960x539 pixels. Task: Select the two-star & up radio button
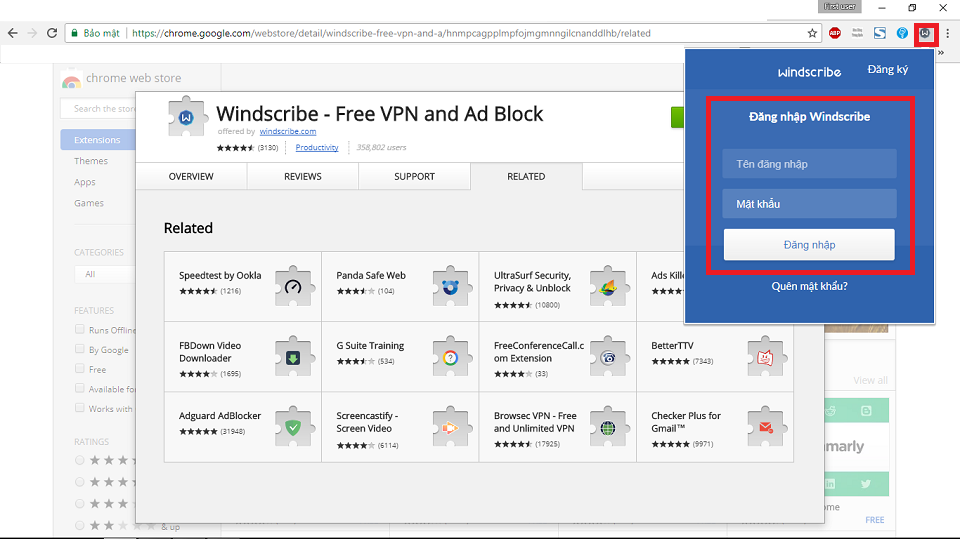pos(80,526)
